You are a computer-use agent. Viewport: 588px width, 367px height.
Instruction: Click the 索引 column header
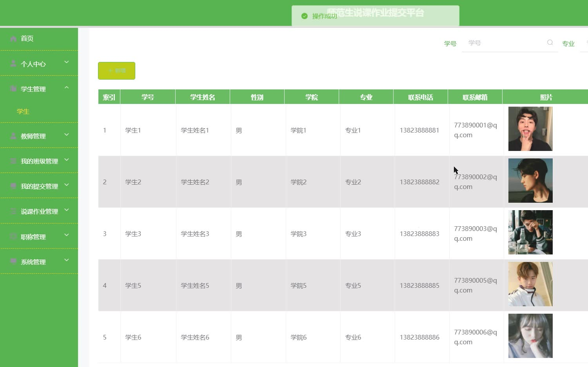pyautogui.click(x=109, y=97)
